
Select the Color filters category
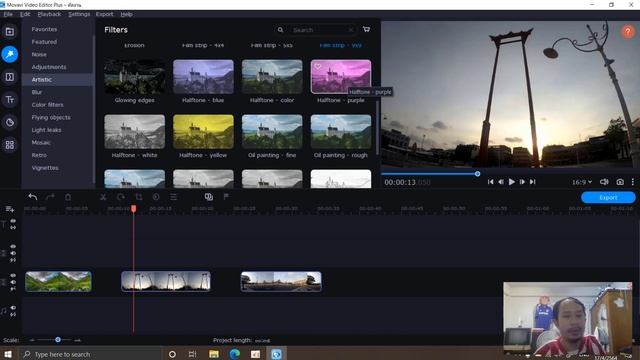point(47,105)
